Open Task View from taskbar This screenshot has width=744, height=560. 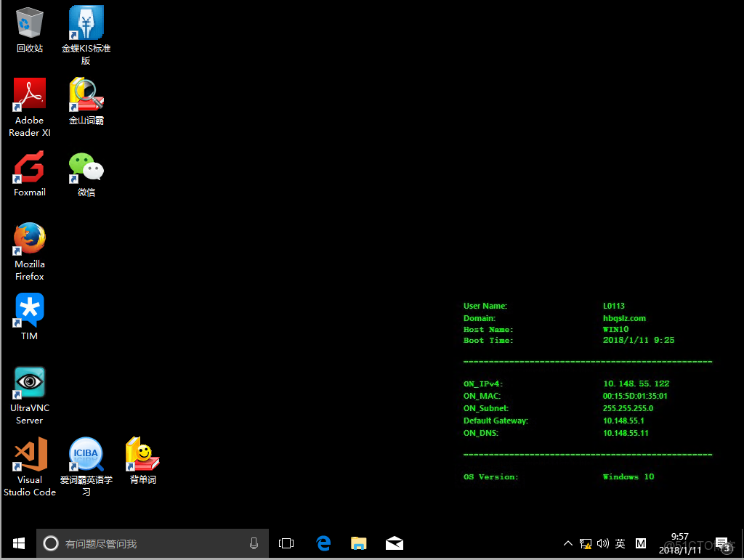tap(286, 543)
